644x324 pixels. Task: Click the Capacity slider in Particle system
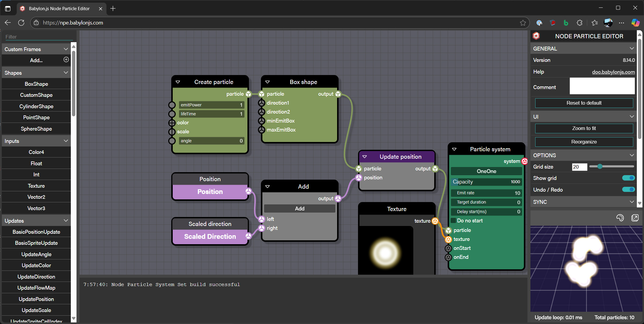coord(486,182)
